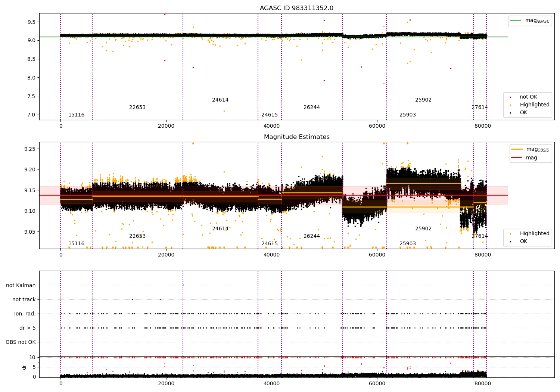560x392 pixels.
Task: Click the 'AGASC ID 983311352.0' plot title
Action: click(x=296, y=8)
